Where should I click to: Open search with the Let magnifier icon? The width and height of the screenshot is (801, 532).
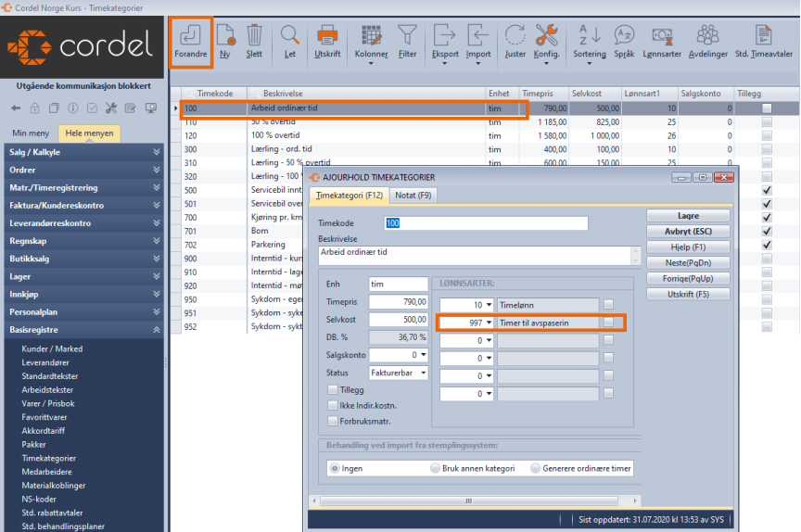[289, 35]
